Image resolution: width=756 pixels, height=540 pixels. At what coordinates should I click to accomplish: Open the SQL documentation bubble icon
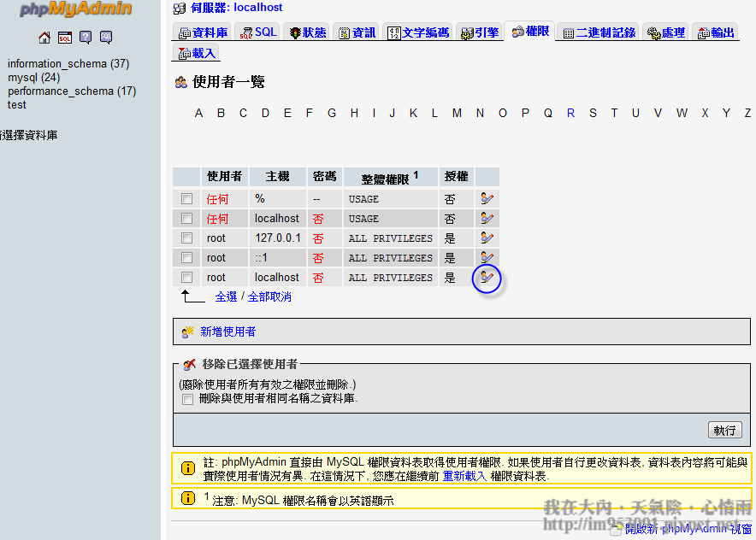pyautogui.click(x=106, y=38)
